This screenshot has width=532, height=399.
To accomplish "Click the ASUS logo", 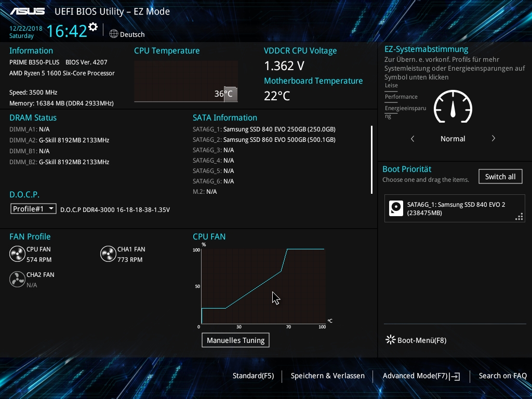I will (27, 11).
